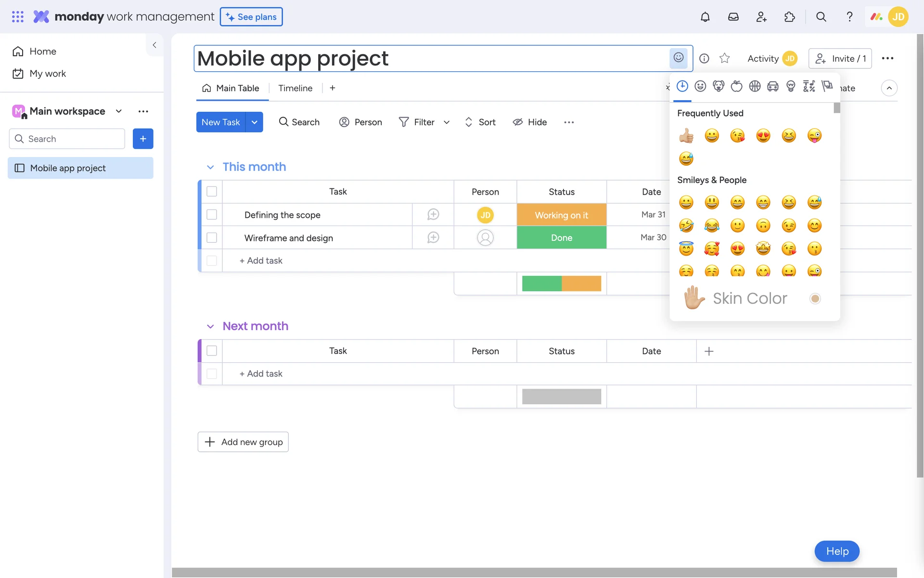924x578 pixels.
Task: Check the Defining the scope row checkbox
Action: click(212, 215)
